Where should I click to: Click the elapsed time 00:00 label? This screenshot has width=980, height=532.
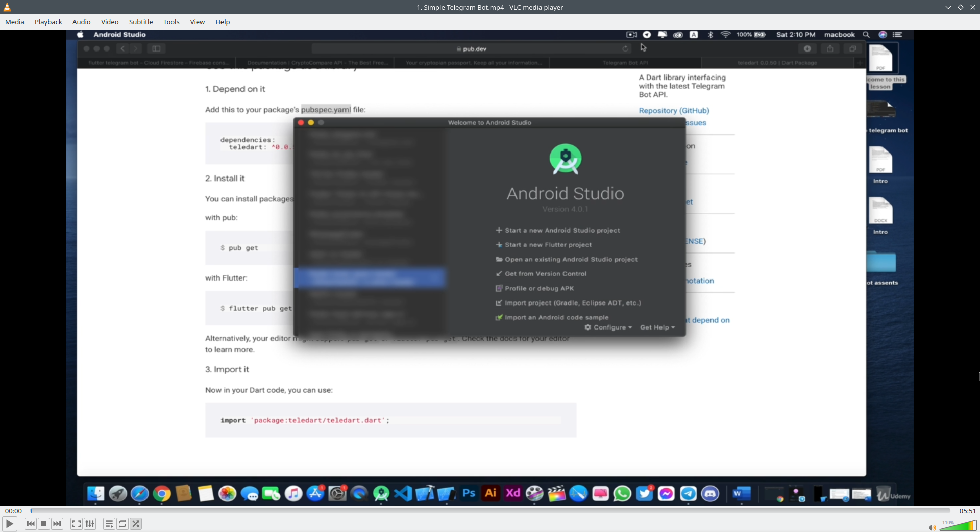(14, 511)
